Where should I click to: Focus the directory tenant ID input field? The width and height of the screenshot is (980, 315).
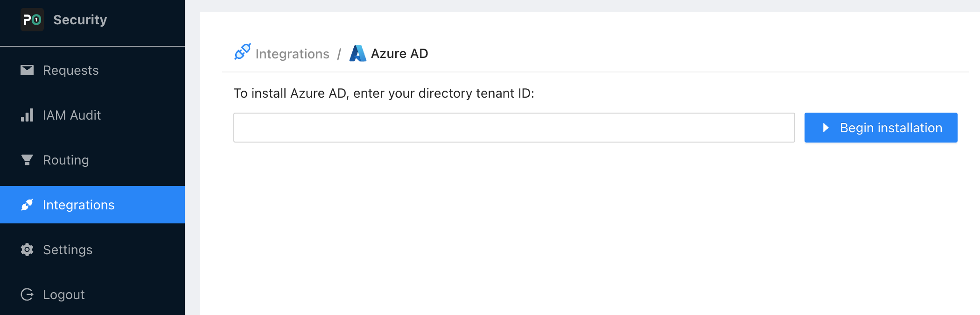coord(514,128)
